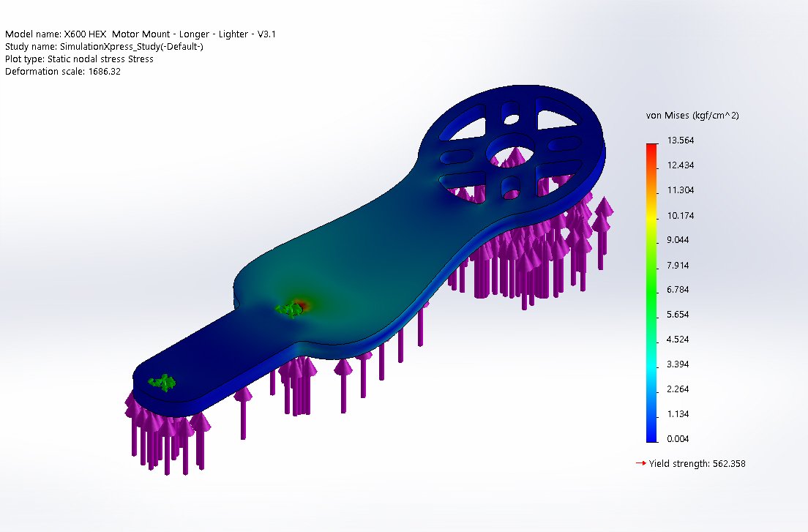This screenshot has width=808, height=532.
Task: Click the red yield strength arrow marker
Action: 641,463
